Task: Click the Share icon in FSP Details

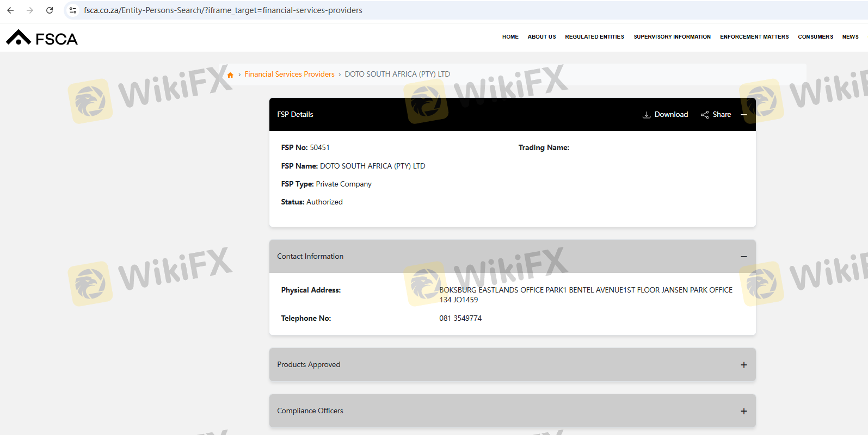Action: (x=705, y=115)
